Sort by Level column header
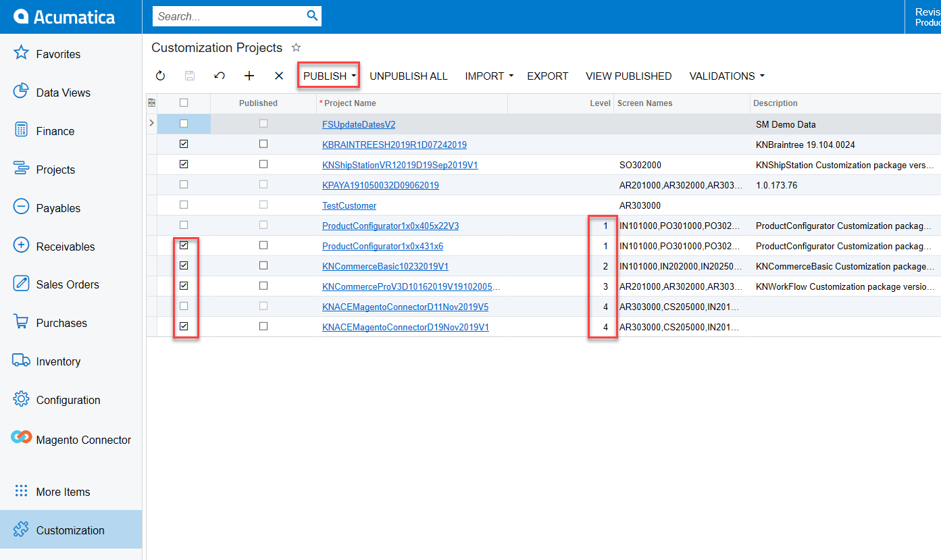The height and width of the screenshot is (560, 941). point(600,103)
